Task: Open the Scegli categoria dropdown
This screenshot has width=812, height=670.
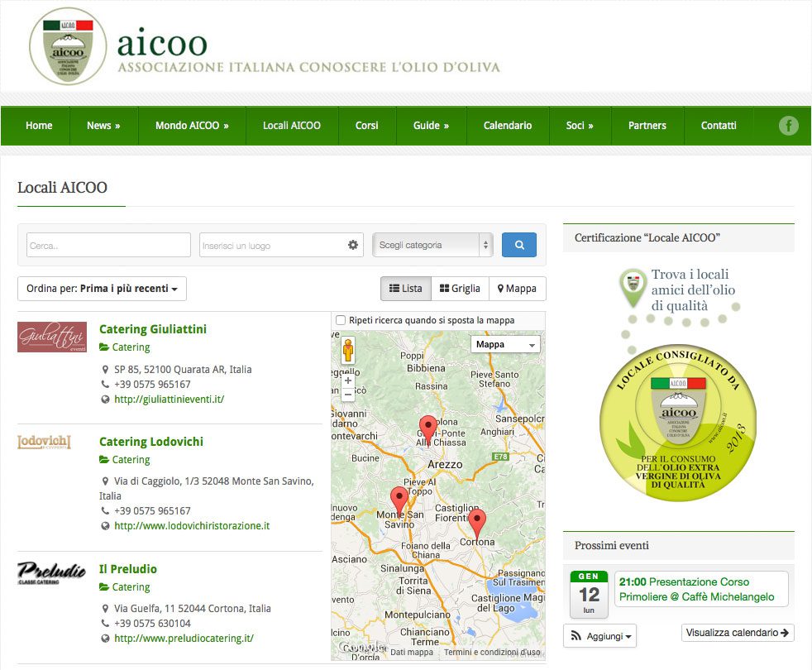Action: 432,245
